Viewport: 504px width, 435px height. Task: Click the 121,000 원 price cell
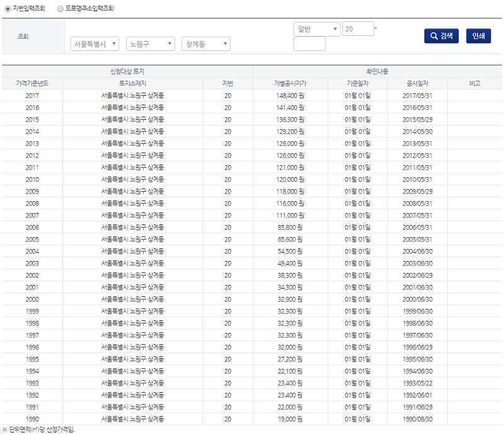click(x=290, y=168)
